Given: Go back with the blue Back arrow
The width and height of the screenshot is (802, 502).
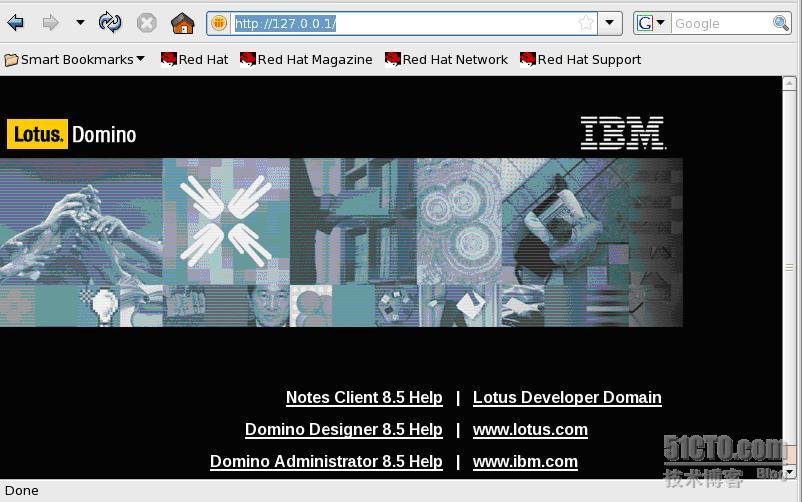Looking at the screenshot, I should coord(16,23).
